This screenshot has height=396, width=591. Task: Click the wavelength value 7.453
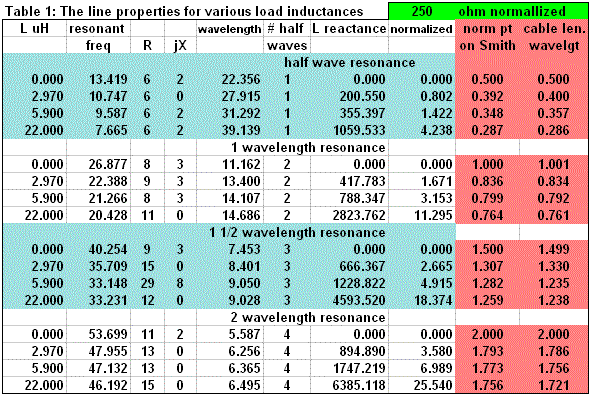pyautogui.click(x=244, y=249)
